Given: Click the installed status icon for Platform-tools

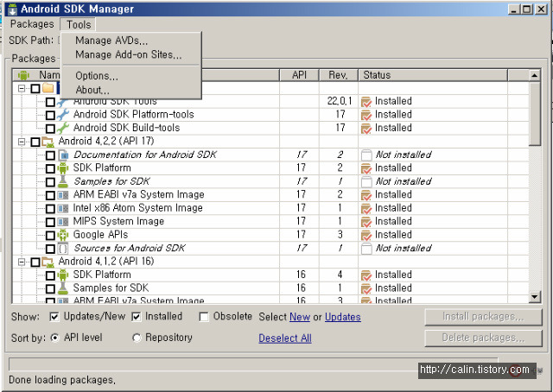Looking at the screenshot, I should coord(366,115).
